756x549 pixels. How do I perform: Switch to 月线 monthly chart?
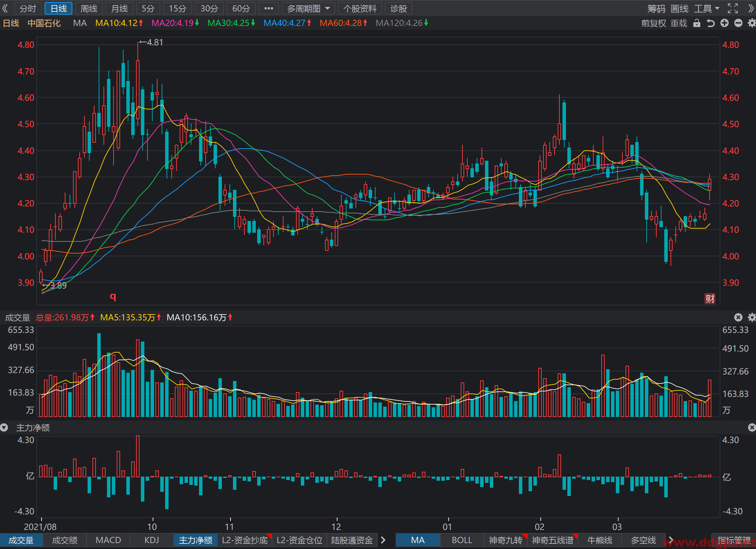(x=119, y=8)
